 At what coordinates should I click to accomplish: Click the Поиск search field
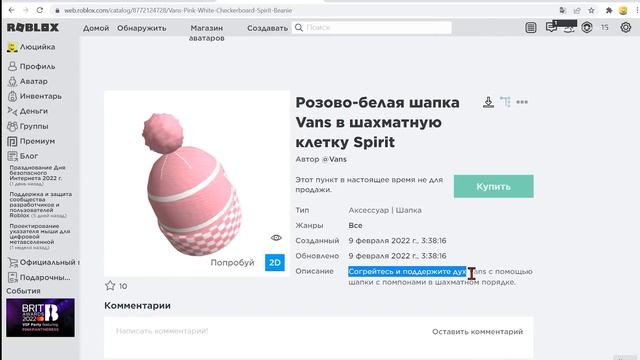(x=372, y=27)
